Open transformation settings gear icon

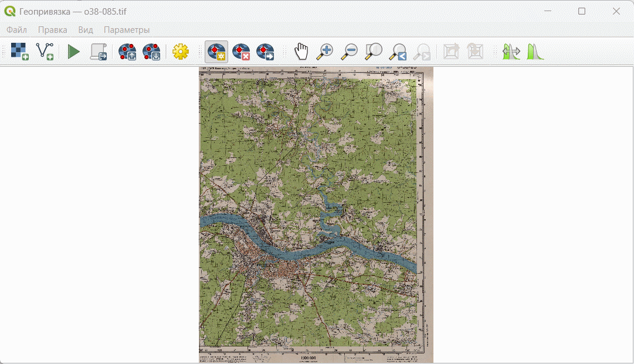pos(180,52)
